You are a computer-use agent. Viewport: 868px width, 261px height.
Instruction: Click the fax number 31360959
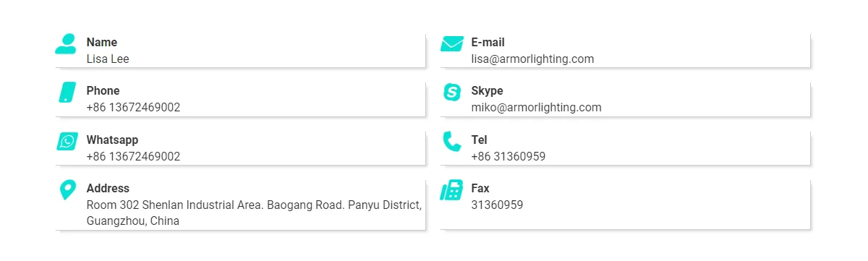(497, 205)
